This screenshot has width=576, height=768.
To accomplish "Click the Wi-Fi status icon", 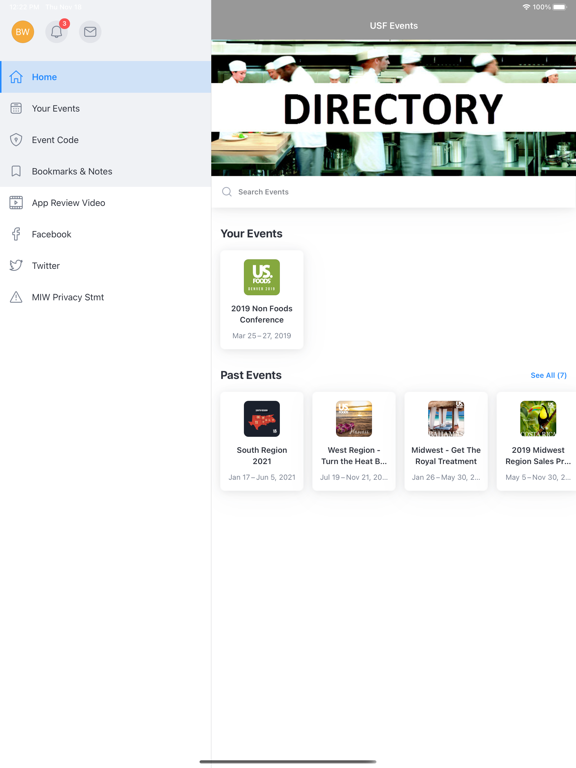I will tap(527, 7).
